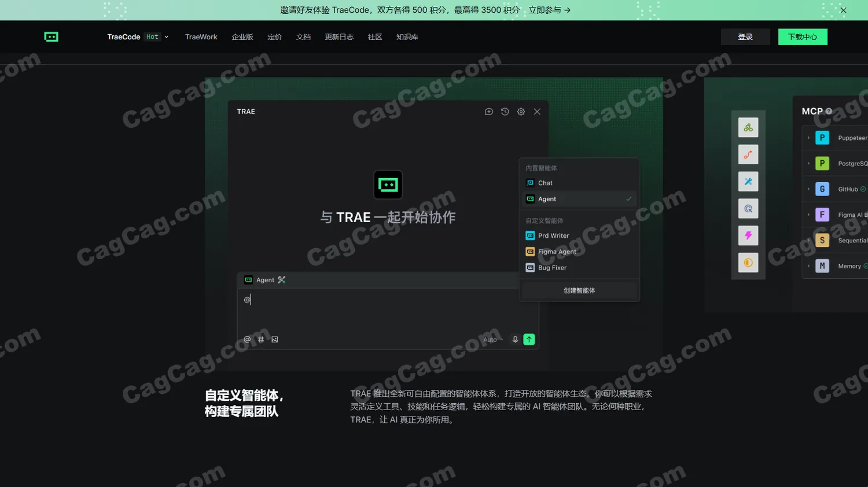Image resolution: width=868 pixels, height=487 pixels.
Task: Choose the checked Agent option
Action: tap(579, 199)
